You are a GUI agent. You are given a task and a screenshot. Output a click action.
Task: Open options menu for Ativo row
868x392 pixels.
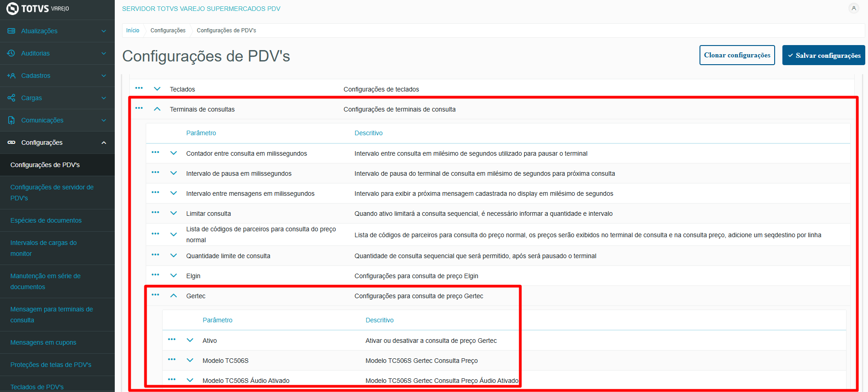(x=172, y=340)
